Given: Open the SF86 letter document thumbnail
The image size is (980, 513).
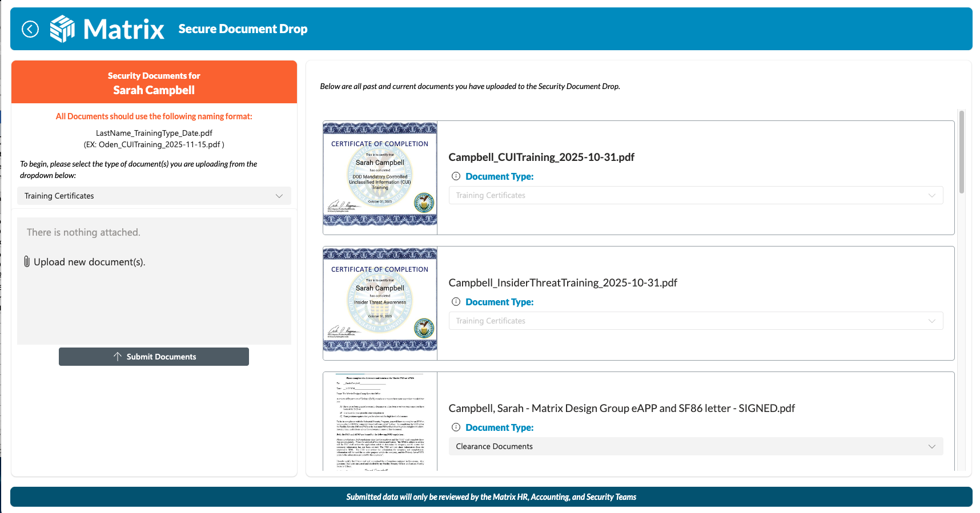Looking at the screenshot, I should pos(380,422).
